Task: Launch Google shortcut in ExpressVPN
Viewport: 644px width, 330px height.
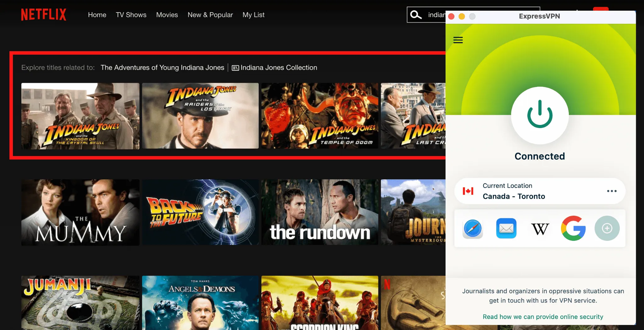Action: pos(573,228)
